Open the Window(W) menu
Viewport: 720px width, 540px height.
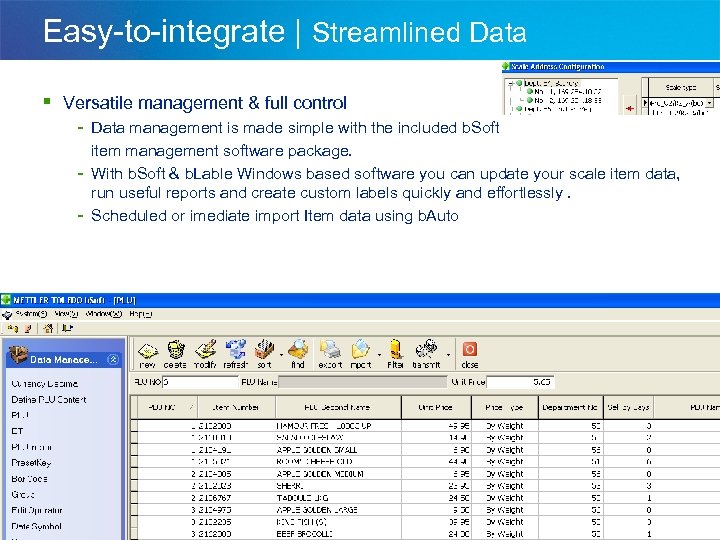click(104, 314)
